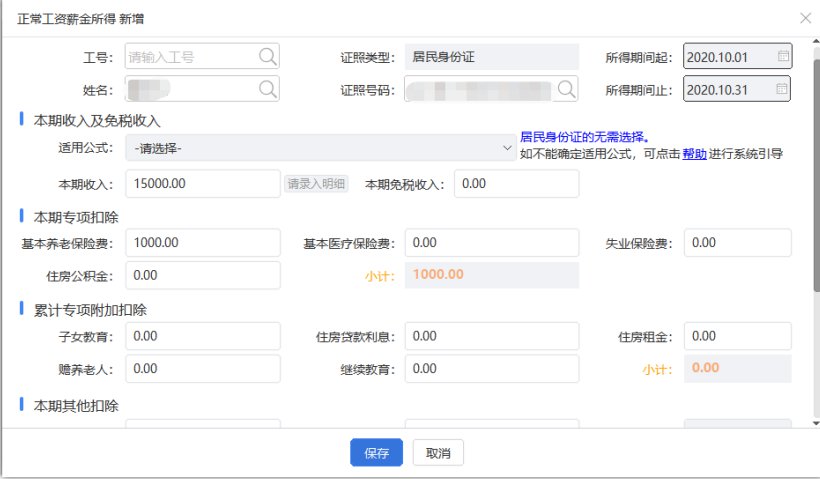This screenshot has height=479, width=820.
Task: Select the 基本养老保险费 input field
Action: [x=203, y=243]
